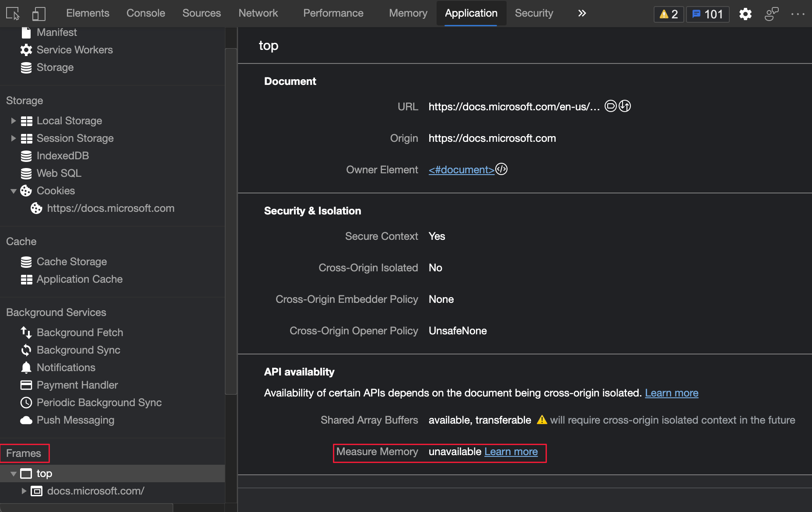The image size is (812, 512).
Task: Click the send feedback icon
Action: point(772,14)
